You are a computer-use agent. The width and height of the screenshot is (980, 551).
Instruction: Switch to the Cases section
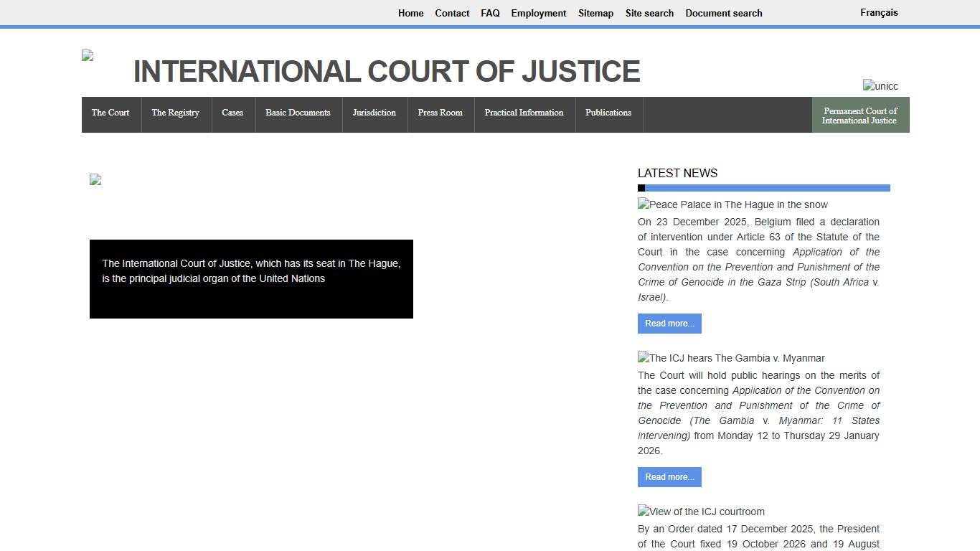tap(232, 113)
